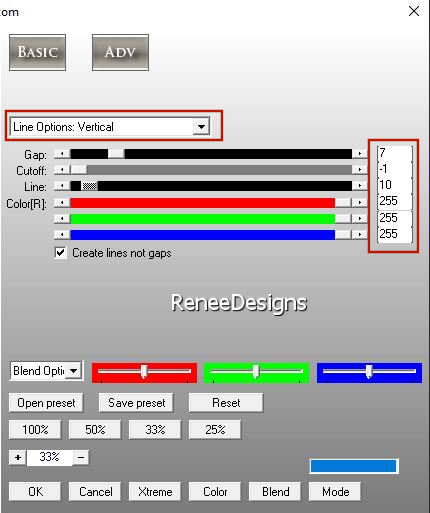Image resolution: width=430 pixels, height=513 pixels.
Task: Expand the Blend Options dropdown
Action: pos(74,371)
